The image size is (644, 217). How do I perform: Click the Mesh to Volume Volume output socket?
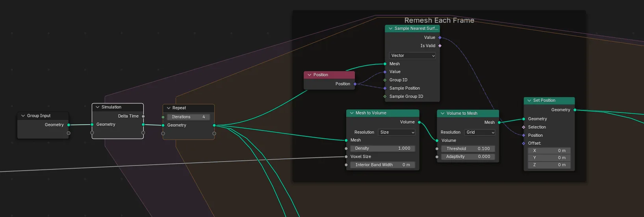(x=419, y=122)
